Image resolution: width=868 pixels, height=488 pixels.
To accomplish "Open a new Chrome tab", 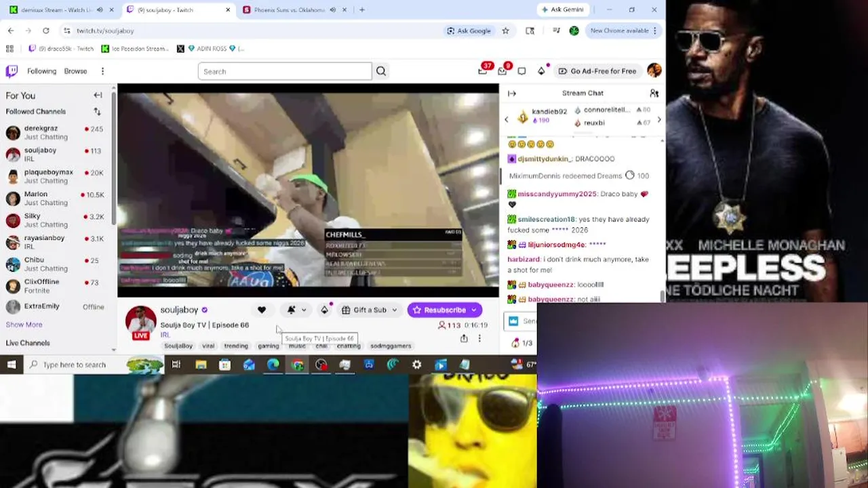I will click(362, 9).
